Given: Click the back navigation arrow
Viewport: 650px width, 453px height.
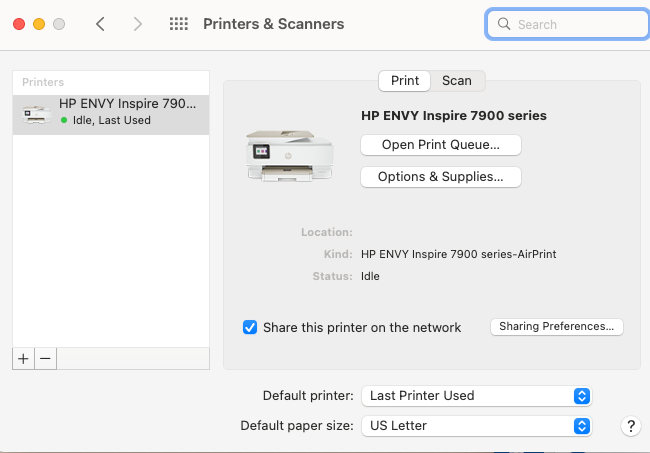Looking at the screenshot, I should pyautogui.click(x=100, y=24).
